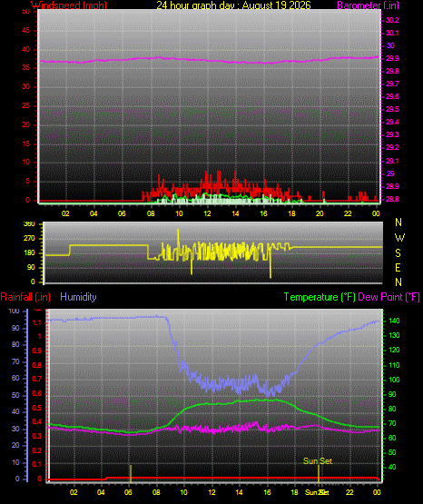This screenshot has height=504, width=423.
Task: Click the yellow sunset marker line in bottom graph
Action: 319,473
